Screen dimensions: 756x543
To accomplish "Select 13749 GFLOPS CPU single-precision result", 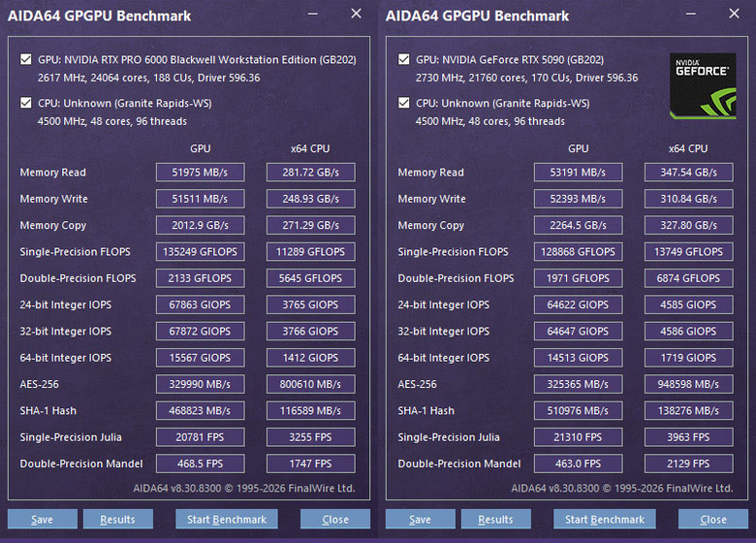I will tap(688, 252).
